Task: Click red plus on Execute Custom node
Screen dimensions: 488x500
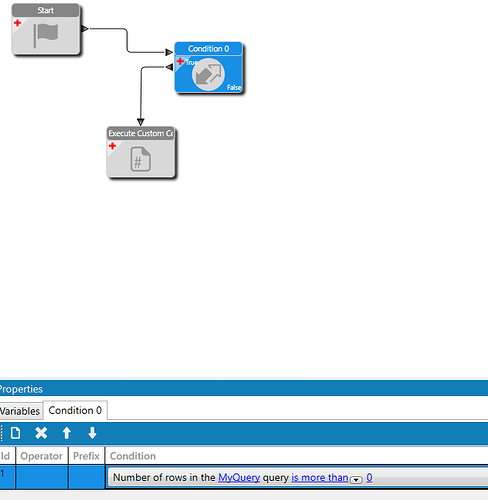Action: point(112,146)
